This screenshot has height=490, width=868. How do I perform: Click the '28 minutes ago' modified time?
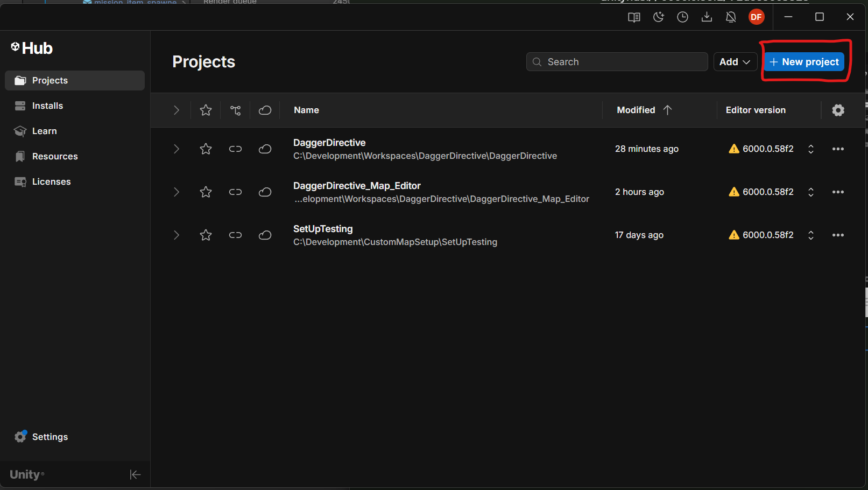pyautogui.click(x=647, y=149)
